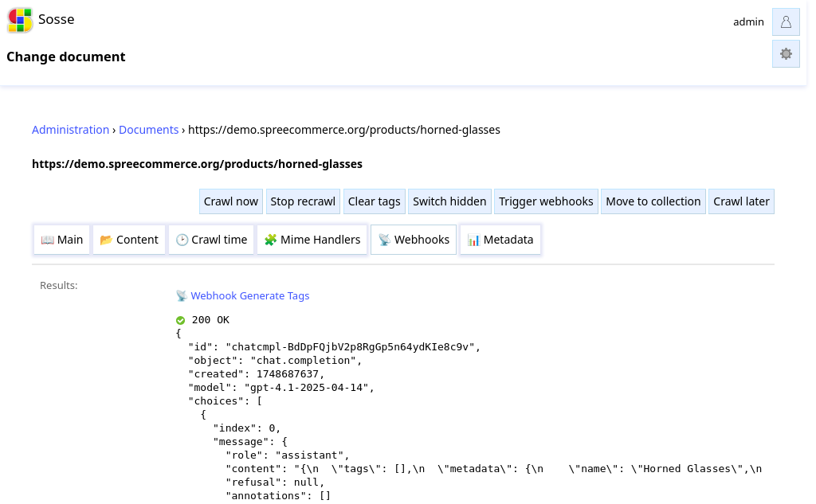The width and height of the screenshot is (816, 504).
Task: Open the settings gear icon button
Action: [786, 54]
